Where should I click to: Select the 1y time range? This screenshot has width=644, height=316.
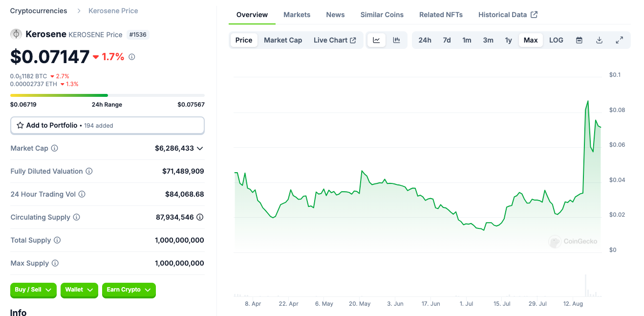click(508, 40)
